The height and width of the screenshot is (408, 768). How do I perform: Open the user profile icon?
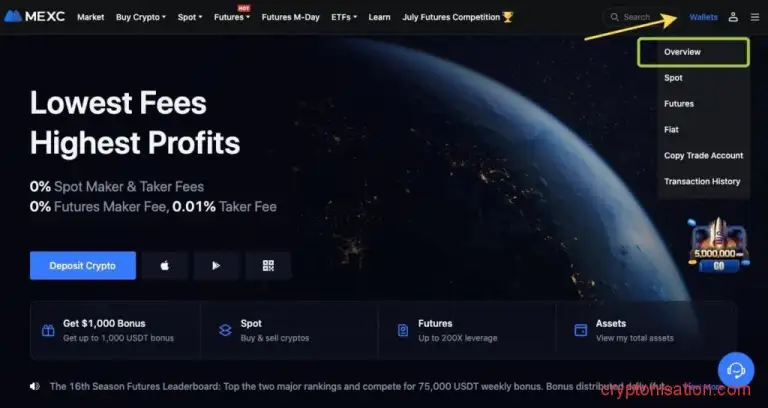point(733,17)
